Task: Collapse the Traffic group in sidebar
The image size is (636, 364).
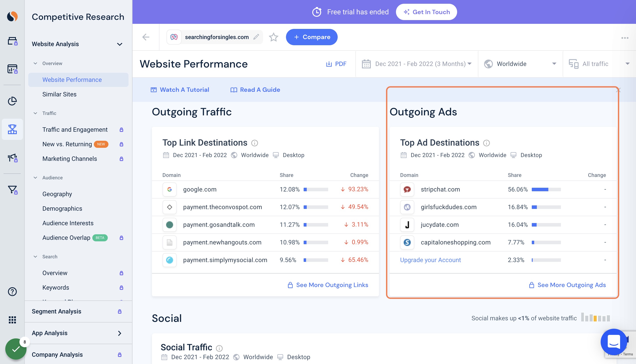Action: pyautogui.click(x=35, y=113)
